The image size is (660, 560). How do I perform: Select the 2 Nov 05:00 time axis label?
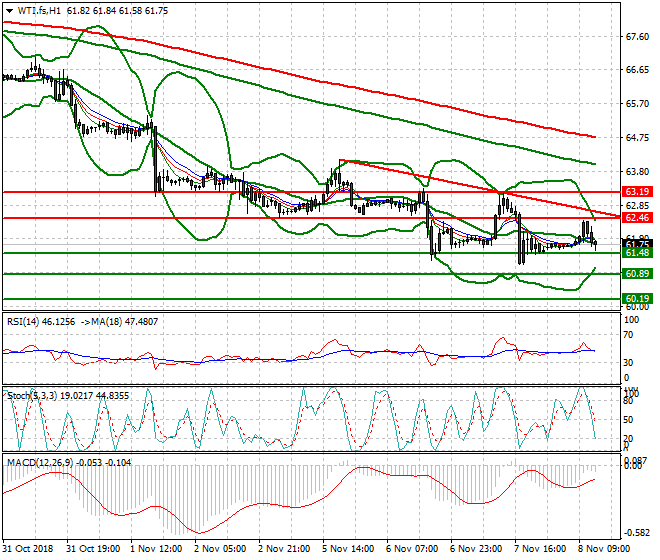[220, 549]
